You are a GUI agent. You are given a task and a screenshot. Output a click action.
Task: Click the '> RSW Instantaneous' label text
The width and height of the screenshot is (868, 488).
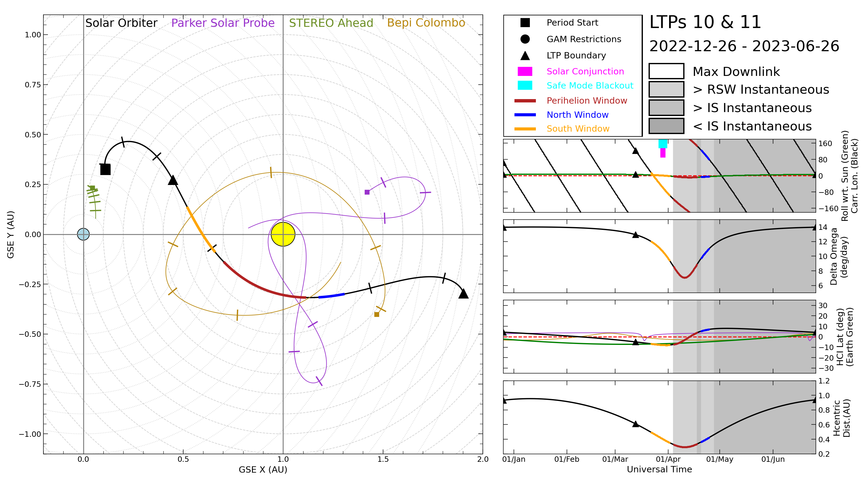761,89
